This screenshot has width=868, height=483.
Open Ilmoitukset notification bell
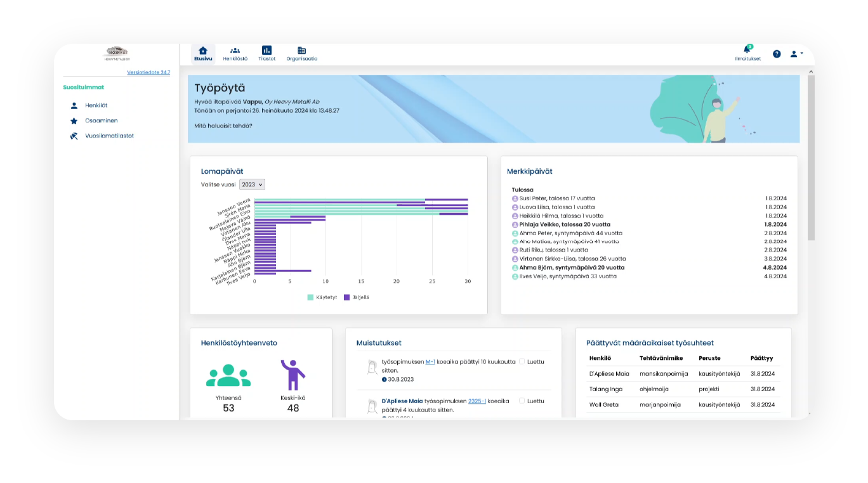pyautogui.click(x=747, y=53)
